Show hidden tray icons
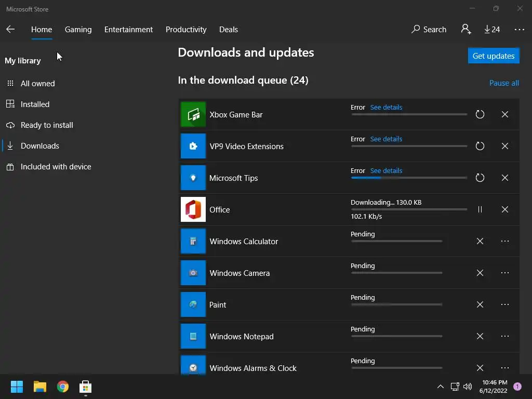Screen dimensions: 532x399 click(441, 387)
